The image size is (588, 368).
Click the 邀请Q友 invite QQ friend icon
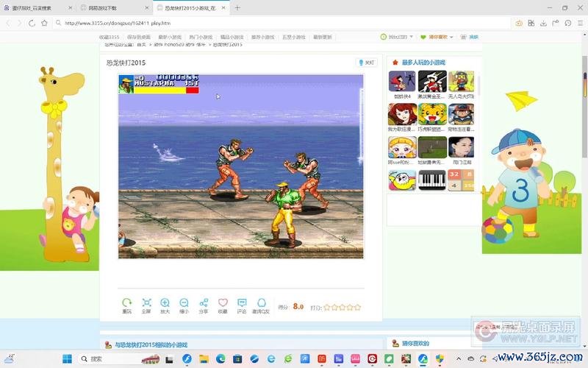(x=261, y=303)
